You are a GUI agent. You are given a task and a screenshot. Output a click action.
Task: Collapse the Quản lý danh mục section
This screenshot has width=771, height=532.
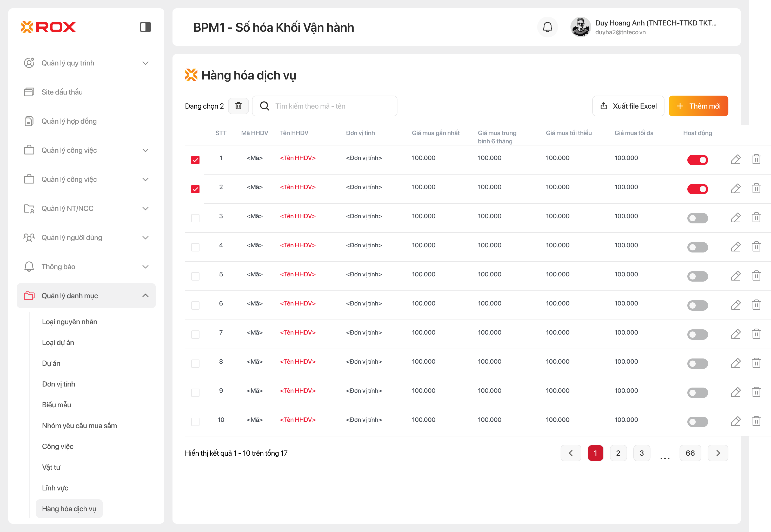pos(145,296)
